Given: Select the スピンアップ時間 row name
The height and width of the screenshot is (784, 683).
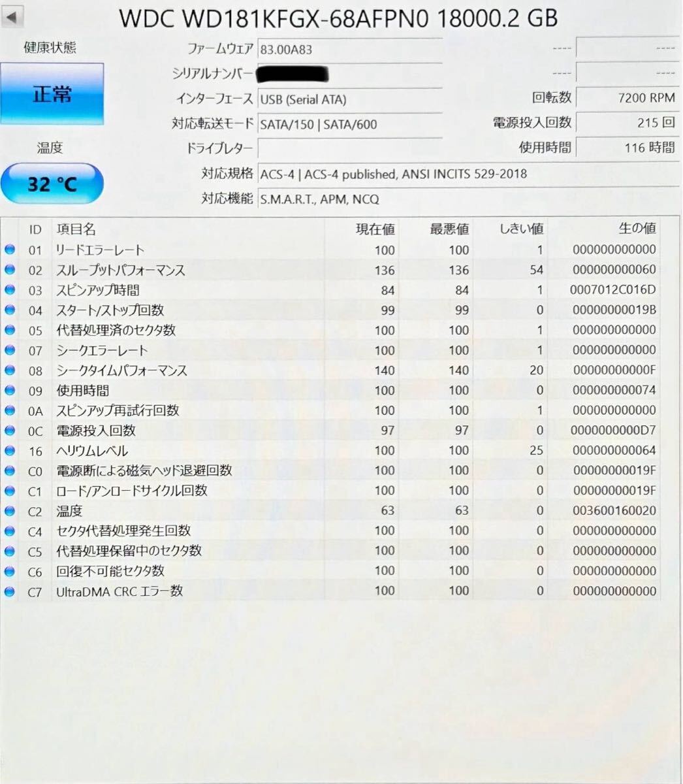Looking at the screenshot, I should (x=98, y=290).
